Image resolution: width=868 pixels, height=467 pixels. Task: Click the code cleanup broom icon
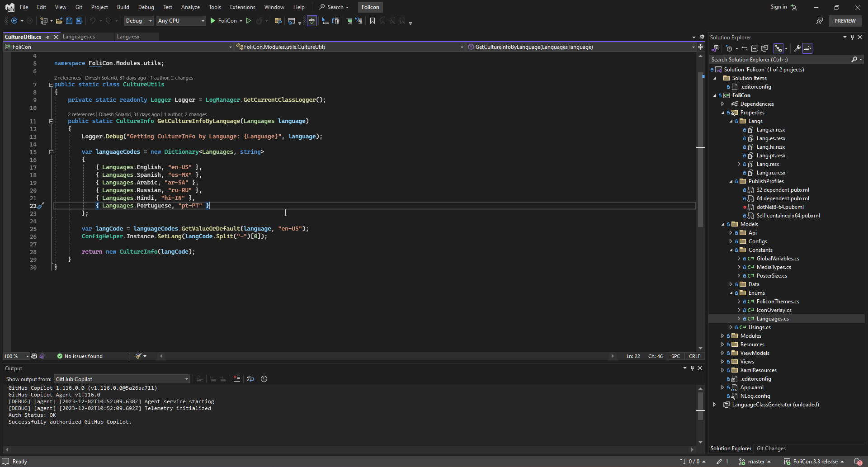pos(139,356)
